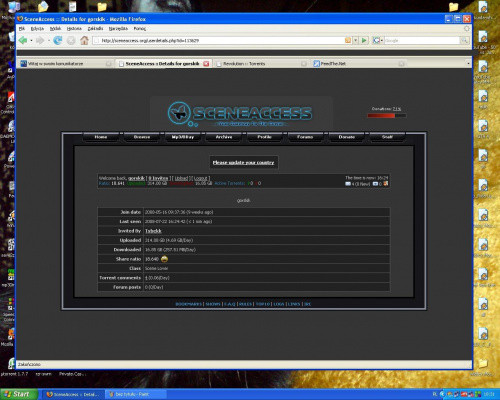Click the Donations progress bar
This screenshot has width=500, height=400.
pos(387,116)
